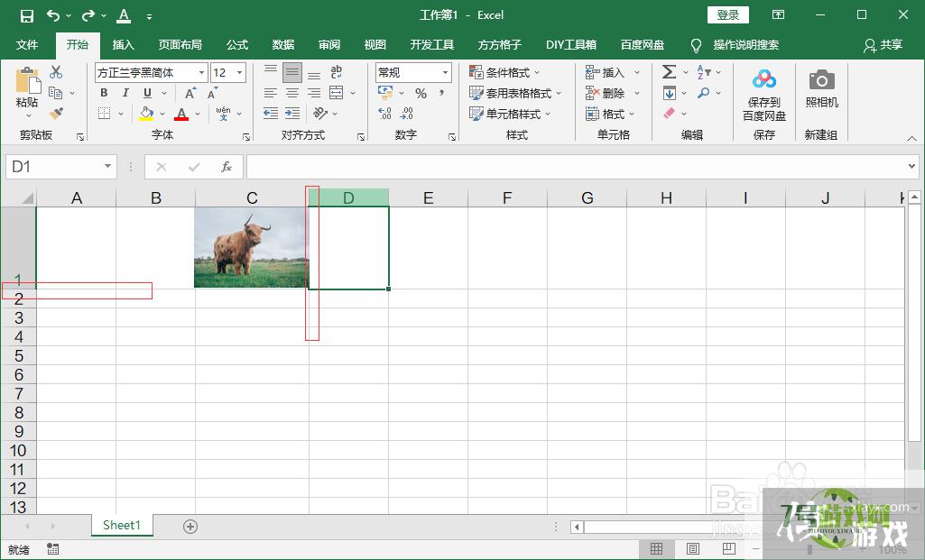Image resolution: width=925 pixels, height=560 pixels.
Task: Decrease decimal places
Action: [x=406, y=114]
